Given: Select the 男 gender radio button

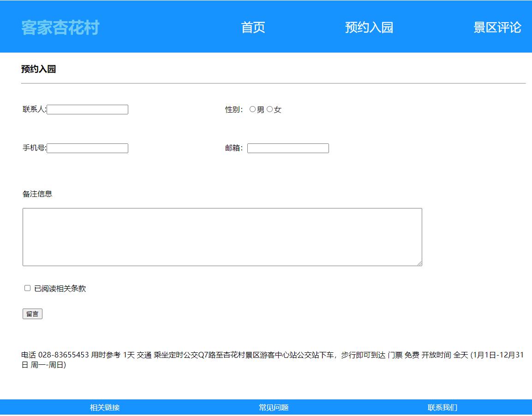Looking at the screenshot, I should click(x=252, y=109).
